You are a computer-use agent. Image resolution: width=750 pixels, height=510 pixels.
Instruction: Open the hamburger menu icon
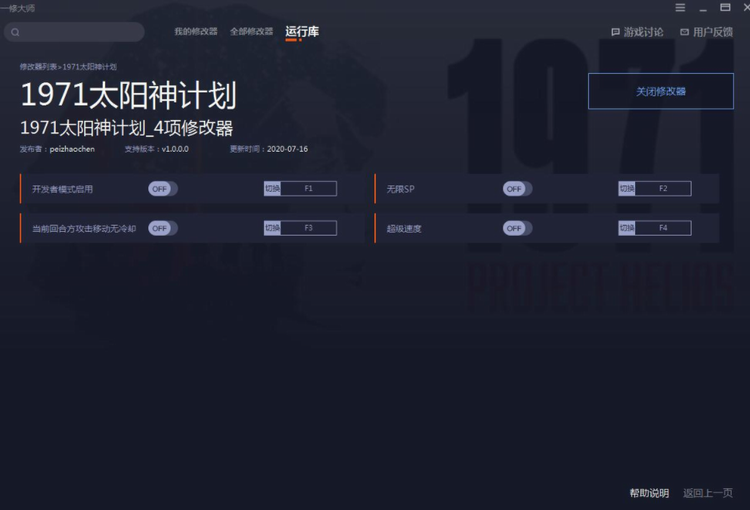680,7
